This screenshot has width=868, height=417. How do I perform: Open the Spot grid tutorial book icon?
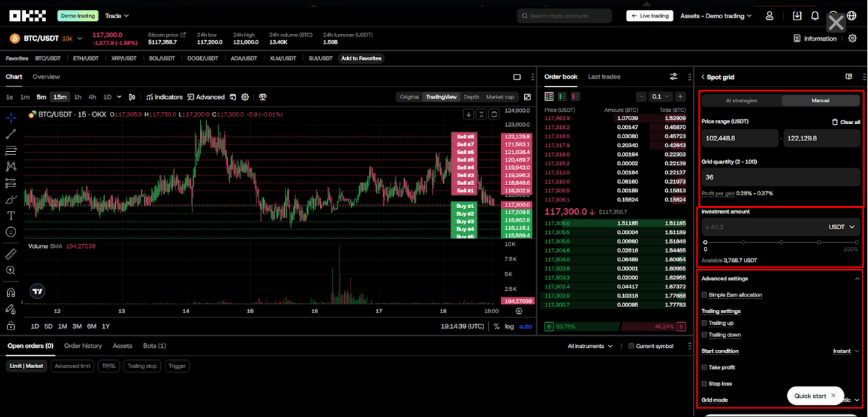click(x=849, y=77)
